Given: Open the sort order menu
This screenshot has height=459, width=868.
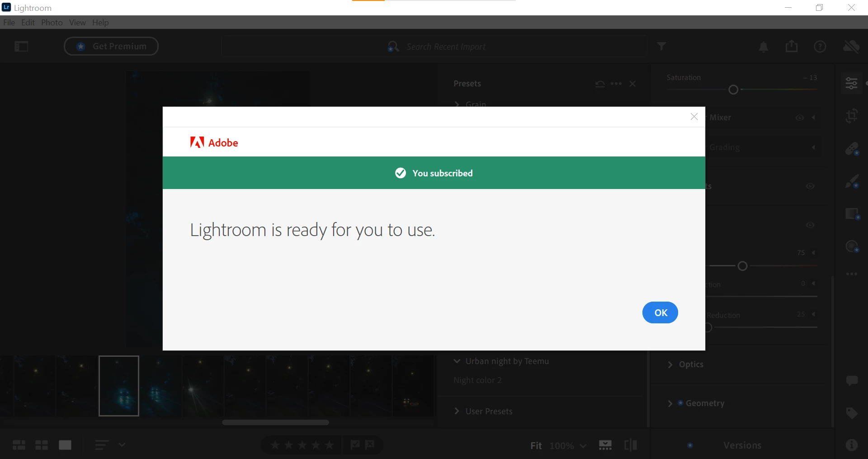Looking at the screenshot, I should point(110,445).
